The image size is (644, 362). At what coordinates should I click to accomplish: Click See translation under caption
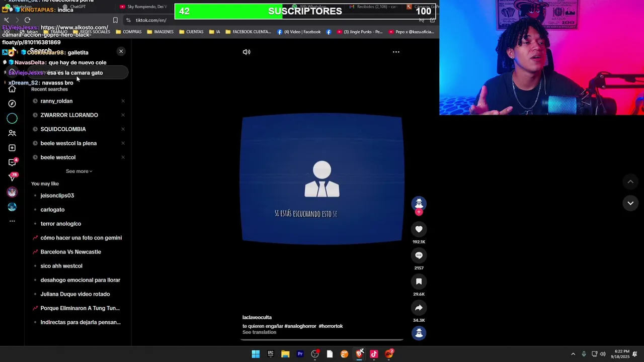tap(259, 332)
